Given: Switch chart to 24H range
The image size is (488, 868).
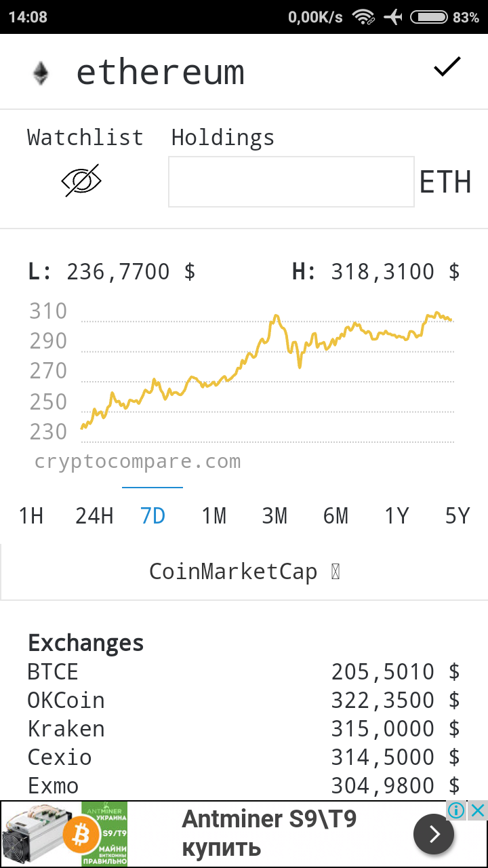Looking at the screenshot, I should point(94,516).
